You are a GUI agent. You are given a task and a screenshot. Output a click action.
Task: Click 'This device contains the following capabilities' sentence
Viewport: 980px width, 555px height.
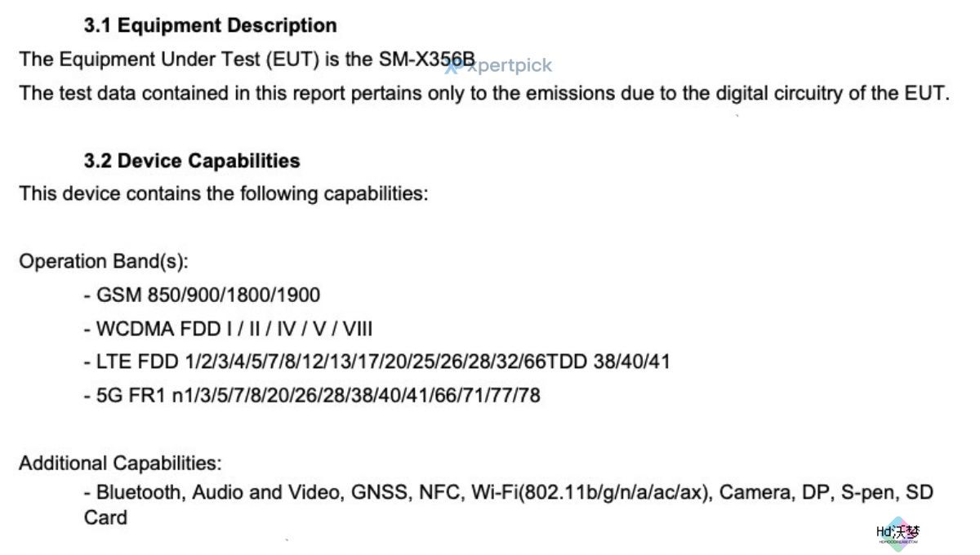(223, 194)
